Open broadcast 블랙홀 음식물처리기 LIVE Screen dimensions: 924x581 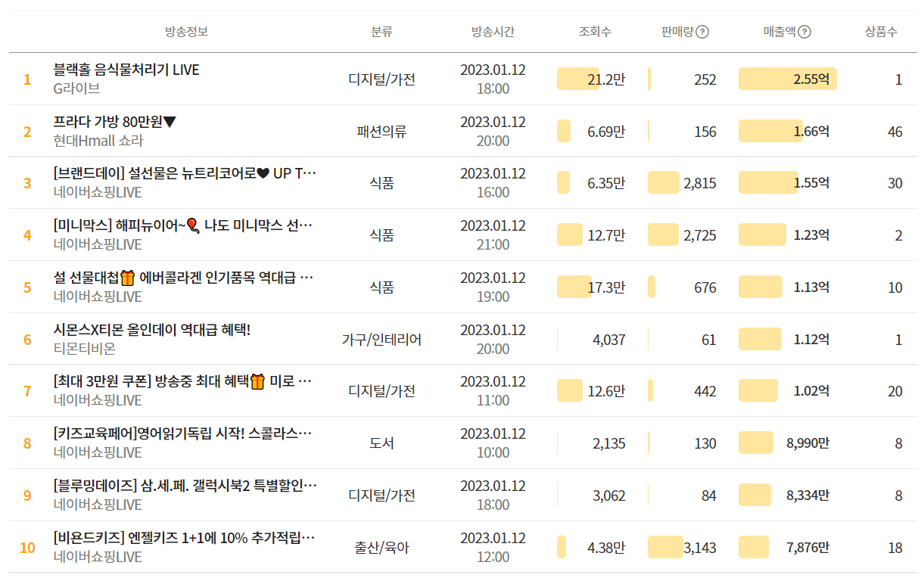click(x=126, y=70)
